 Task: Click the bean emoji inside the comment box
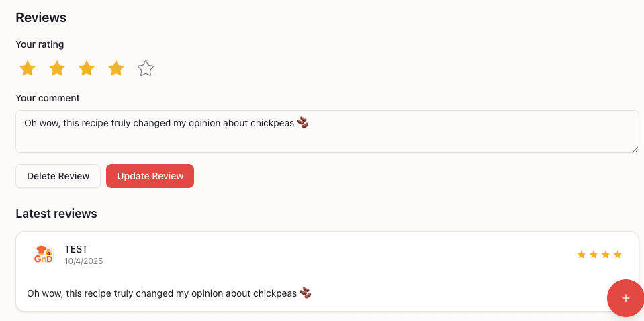point(303,123)
